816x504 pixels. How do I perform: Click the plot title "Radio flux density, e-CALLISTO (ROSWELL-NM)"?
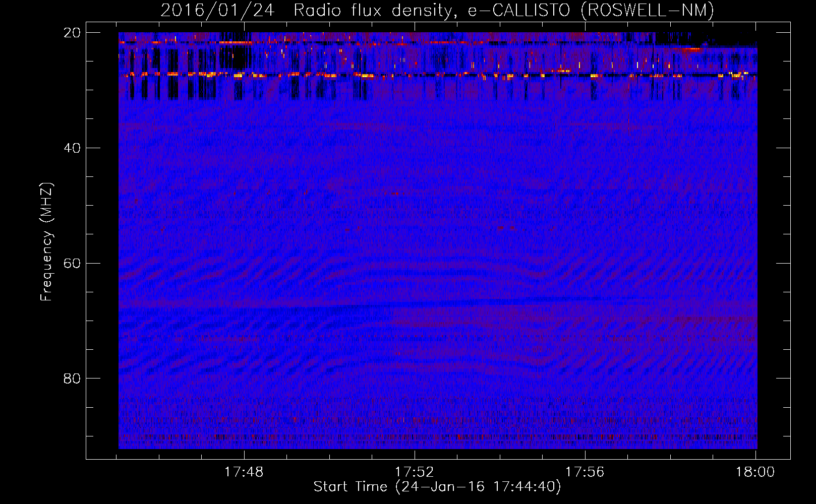pos(504,10)
